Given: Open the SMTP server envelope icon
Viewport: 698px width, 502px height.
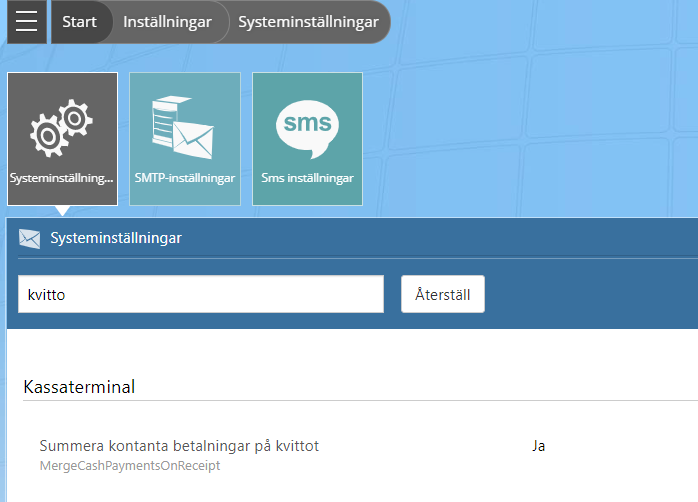Looking at the screenshot, I should (x=183, y=127).
